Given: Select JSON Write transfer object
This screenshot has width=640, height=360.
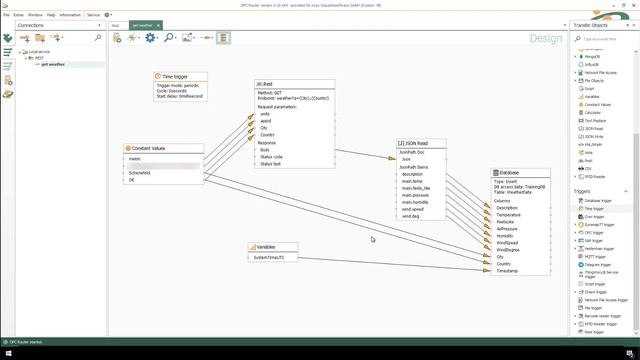Looking at the screenshot, I should tap(593, 137).
